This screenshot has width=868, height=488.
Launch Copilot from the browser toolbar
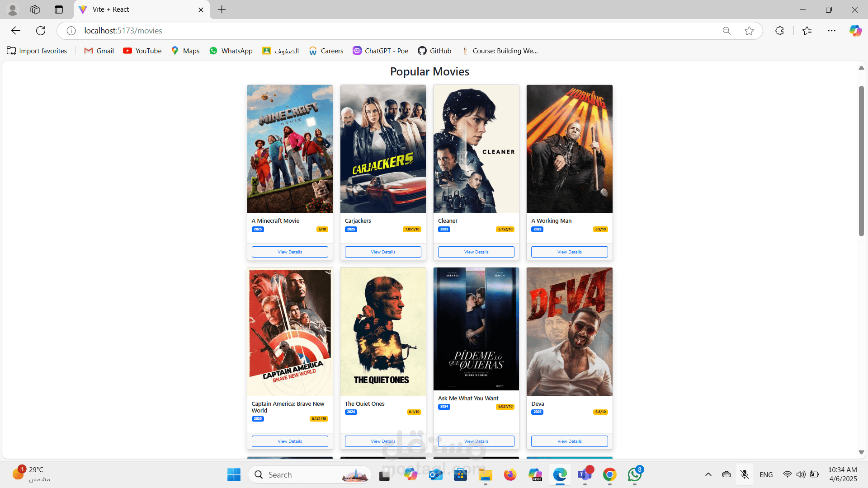pyautogui.click(x=855, y=31)
